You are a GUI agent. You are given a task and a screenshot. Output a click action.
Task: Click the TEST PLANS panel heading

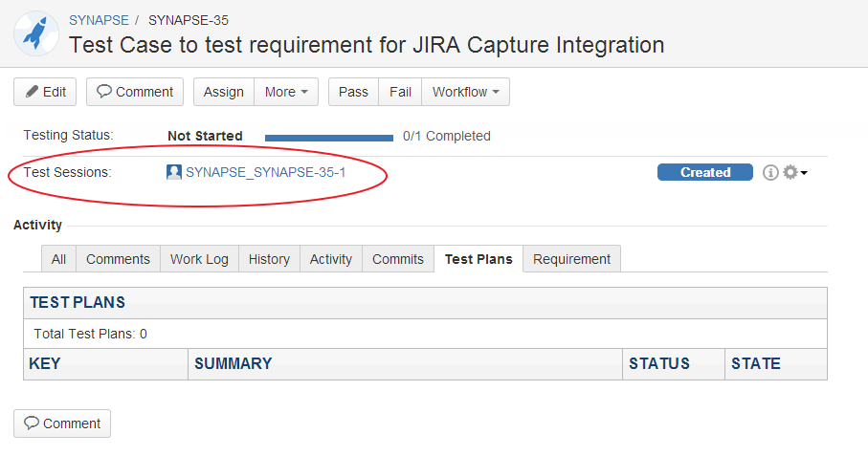pos(78,302)
